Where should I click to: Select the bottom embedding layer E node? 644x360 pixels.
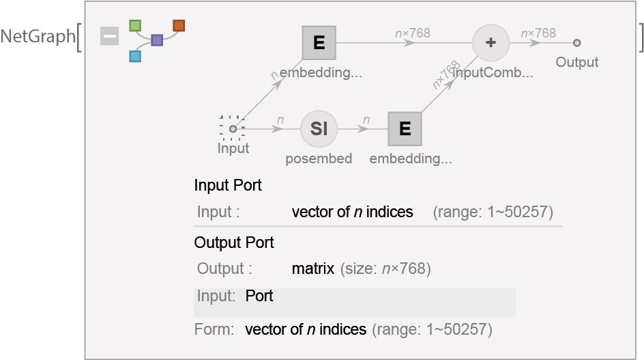405,128
